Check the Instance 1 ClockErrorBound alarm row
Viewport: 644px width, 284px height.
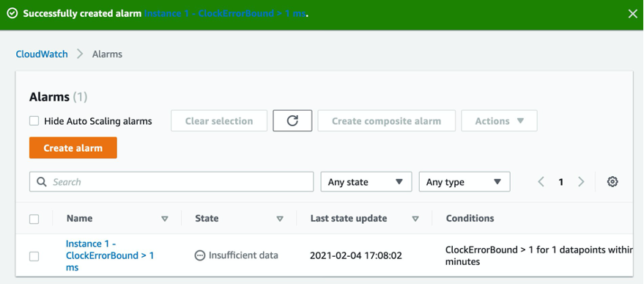[34, 256]
